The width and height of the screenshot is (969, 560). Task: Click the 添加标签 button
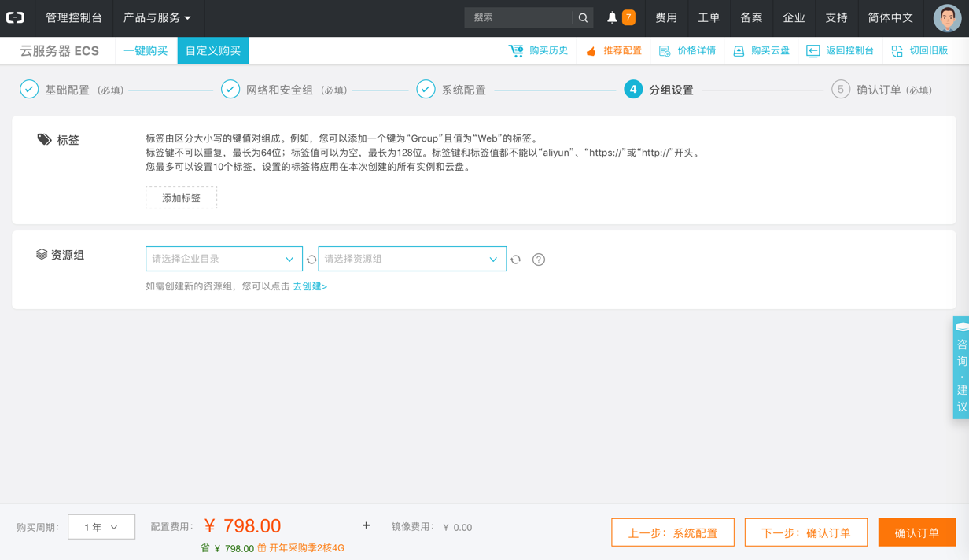[x=181, y=198]
